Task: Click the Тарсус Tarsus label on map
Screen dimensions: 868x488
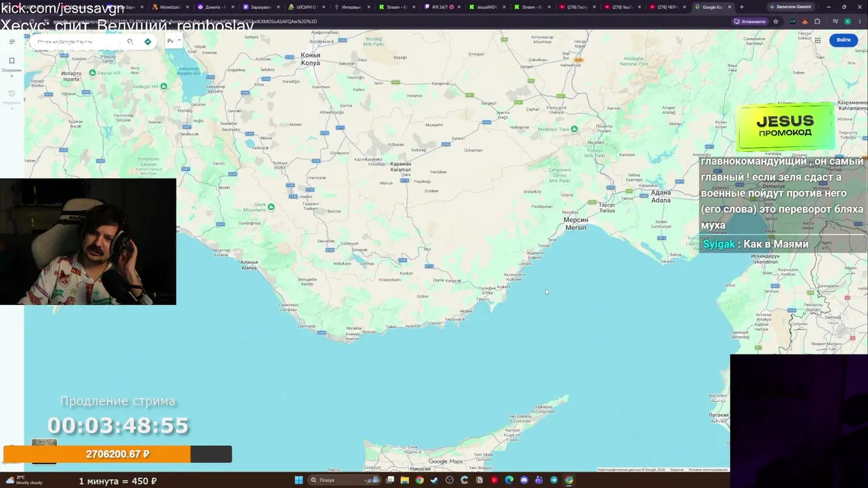Action: click(x=607, y=207)
